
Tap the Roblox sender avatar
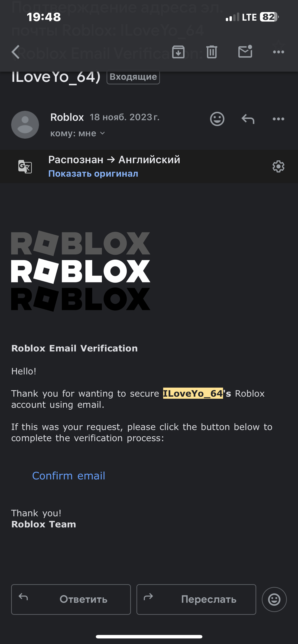click(x=25, y=125)
